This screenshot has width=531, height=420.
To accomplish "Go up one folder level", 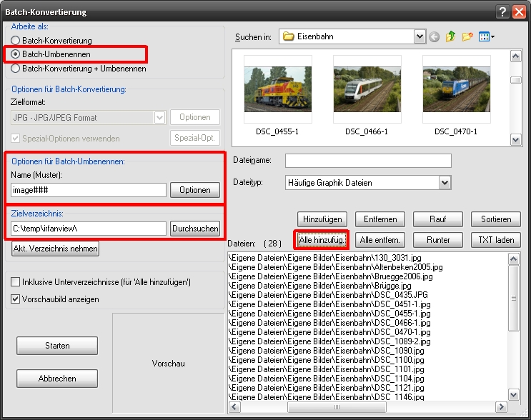I will coord(450,36).
